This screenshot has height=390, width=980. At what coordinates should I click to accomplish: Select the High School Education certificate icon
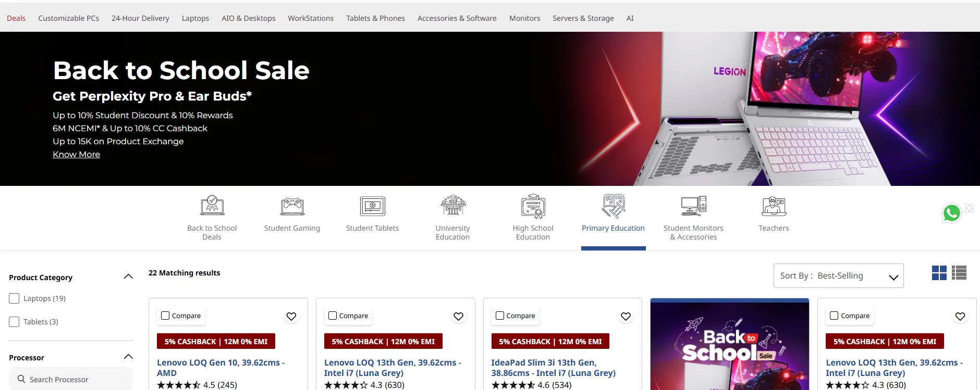point(533,206)
